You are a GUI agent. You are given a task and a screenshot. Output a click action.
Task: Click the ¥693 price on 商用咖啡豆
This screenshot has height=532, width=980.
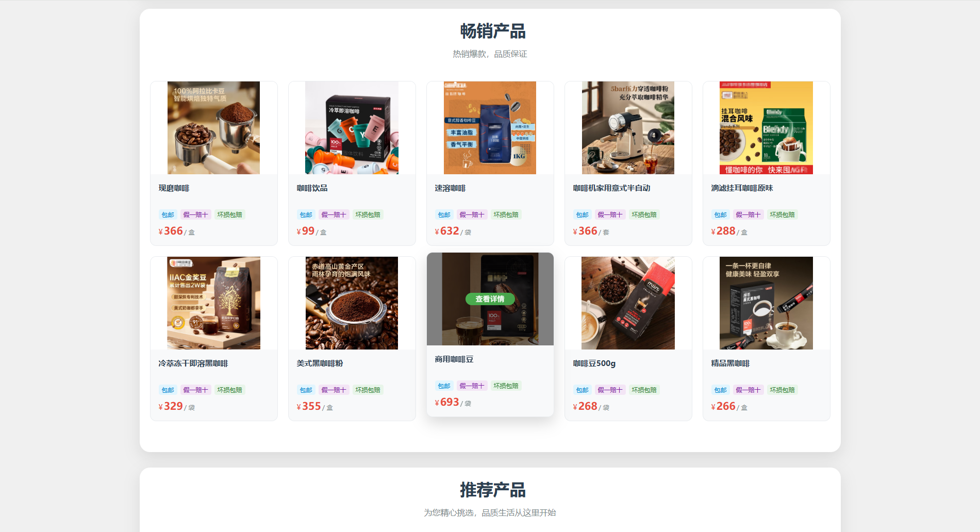[x=447, y=403]
